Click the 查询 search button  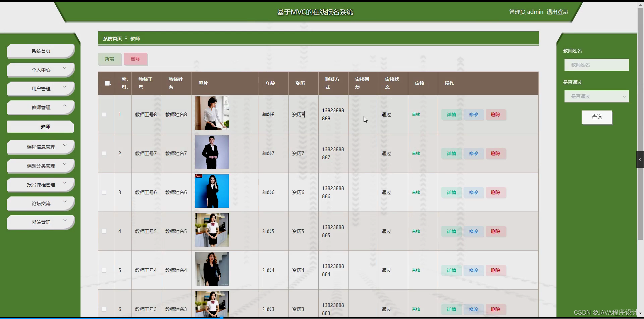(597, 117)
